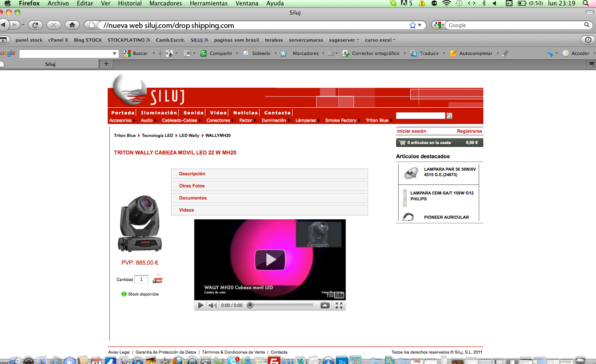Expand the video player options arrow button

(325, 305)
